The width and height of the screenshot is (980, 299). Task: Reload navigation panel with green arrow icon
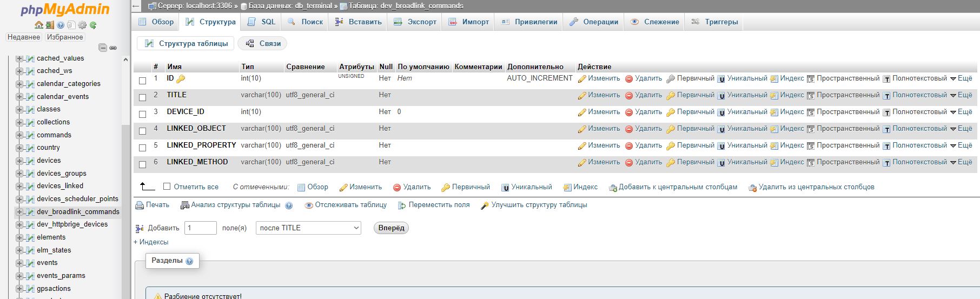pos(93,25)
